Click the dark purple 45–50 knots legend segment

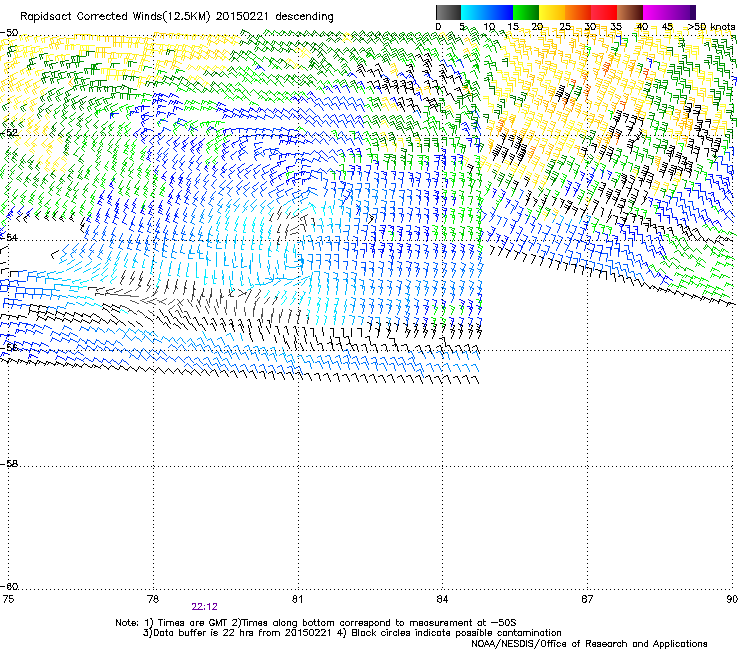click(x=682, y=12)
